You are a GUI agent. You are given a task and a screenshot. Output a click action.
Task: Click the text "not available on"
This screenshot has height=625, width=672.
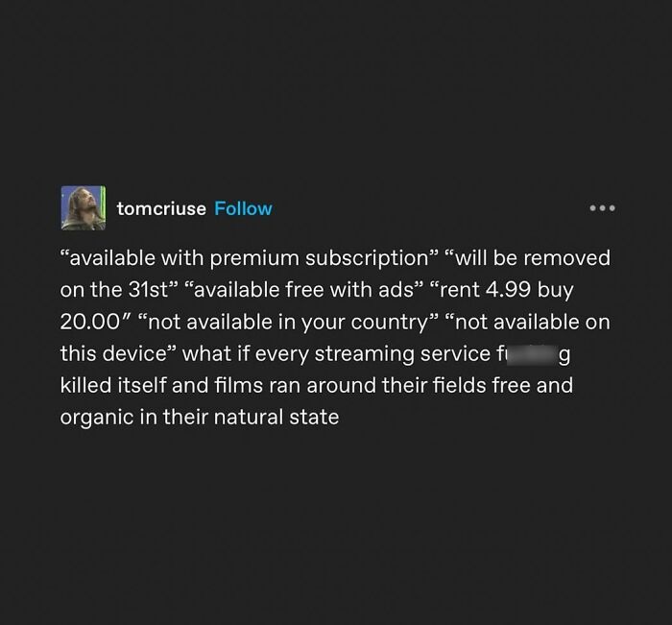pyautogui.click(x=533, y=322)
